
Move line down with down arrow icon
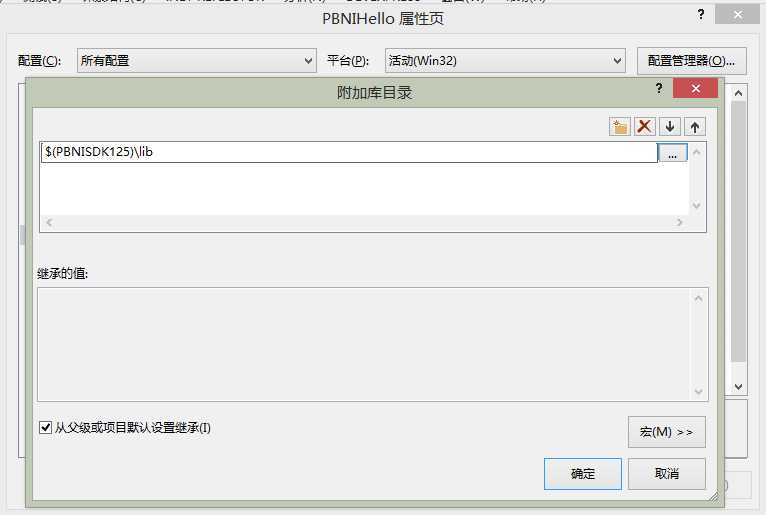point(670,127)
